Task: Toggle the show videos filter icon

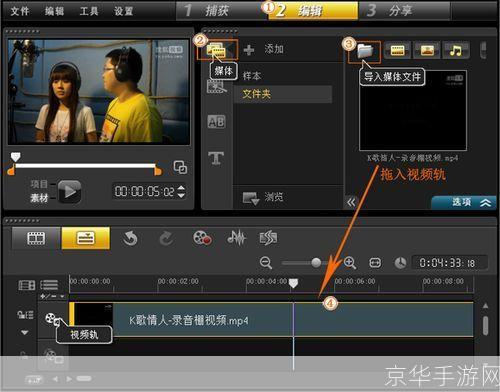Action: [x=398, y=50]
